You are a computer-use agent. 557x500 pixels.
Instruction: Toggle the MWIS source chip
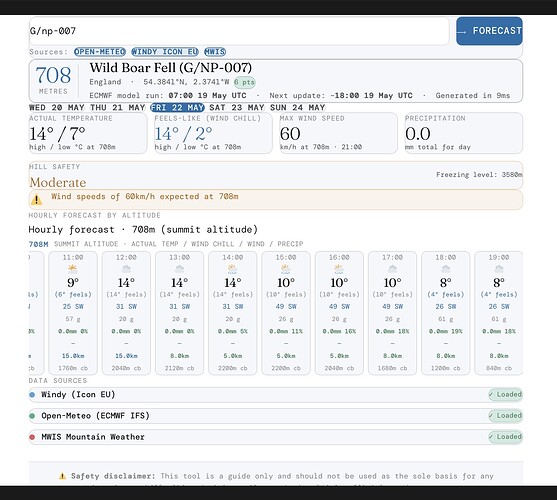215,52
